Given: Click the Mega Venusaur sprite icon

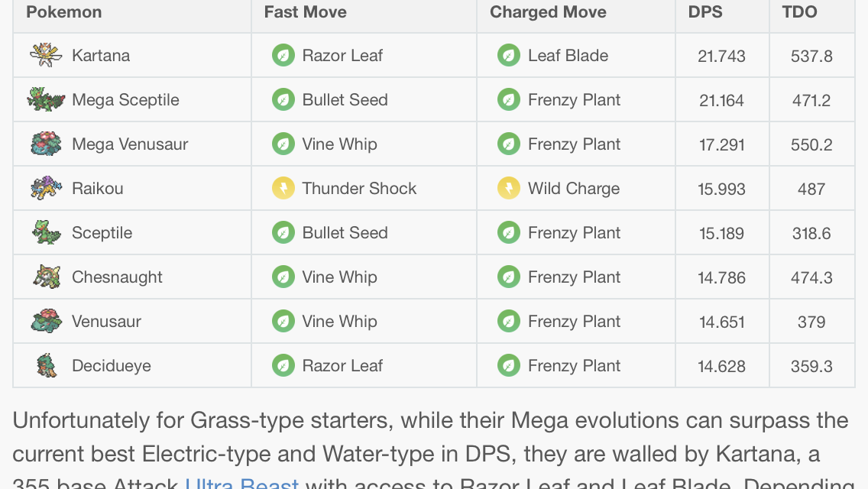Looking at the screenshot, I should [x=46, y=144].
